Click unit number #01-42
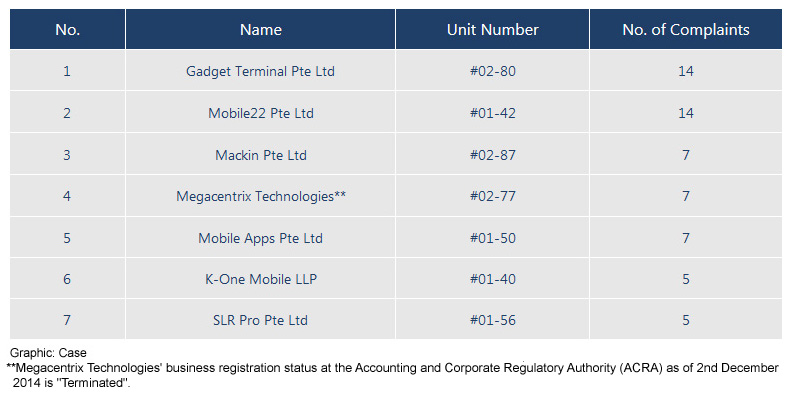 point(493,113)
